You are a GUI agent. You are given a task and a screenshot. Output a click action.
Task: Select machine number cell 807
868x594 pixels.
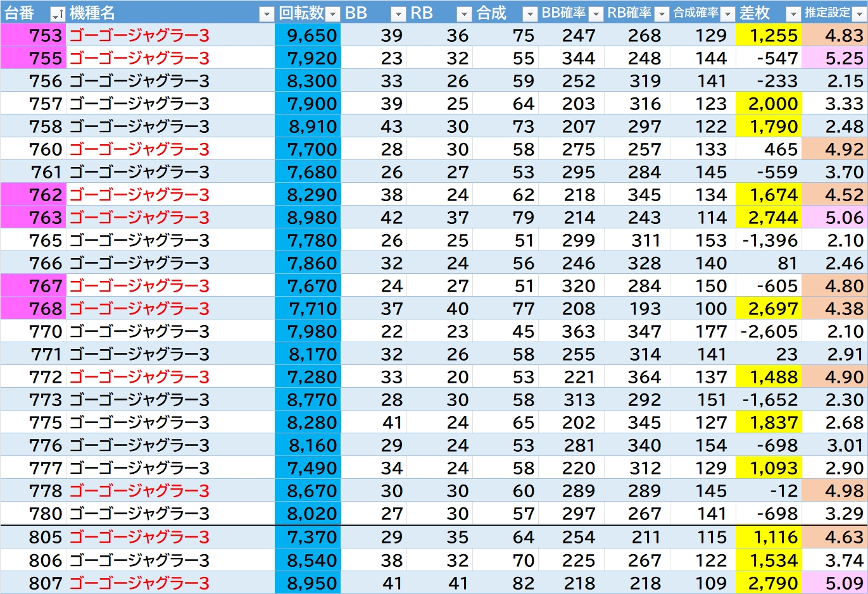[x=33, y=583]
